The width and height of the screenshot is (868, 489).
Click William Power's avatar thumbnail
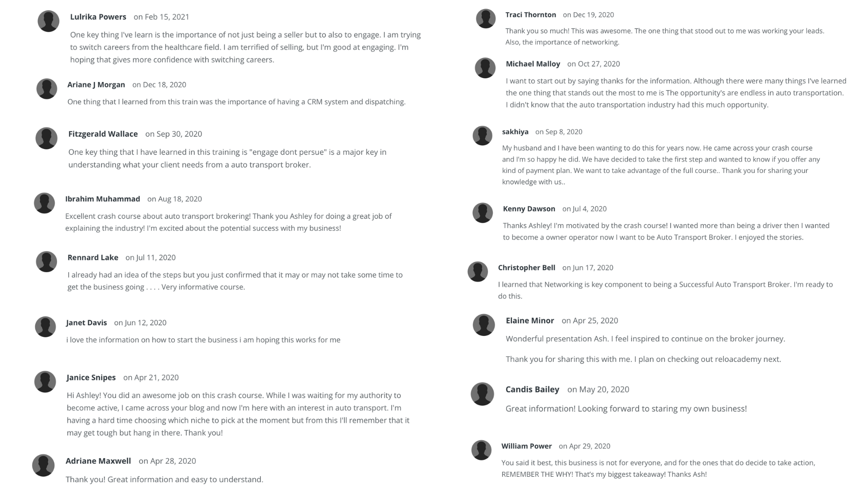click(481, 450)
